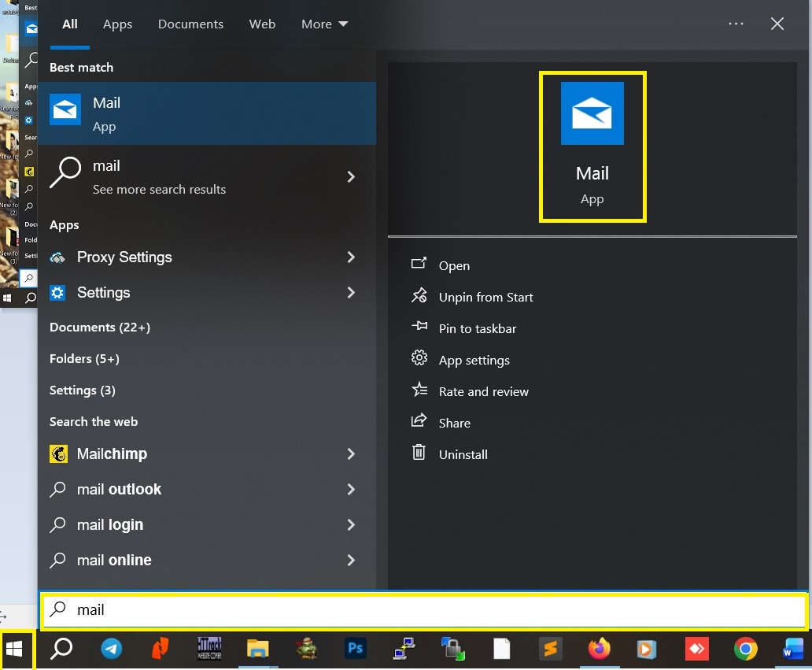This screenshot has height=670, width=812.
Task: Launch Google Chrome from the taskbar
Action: coord(745,649)
